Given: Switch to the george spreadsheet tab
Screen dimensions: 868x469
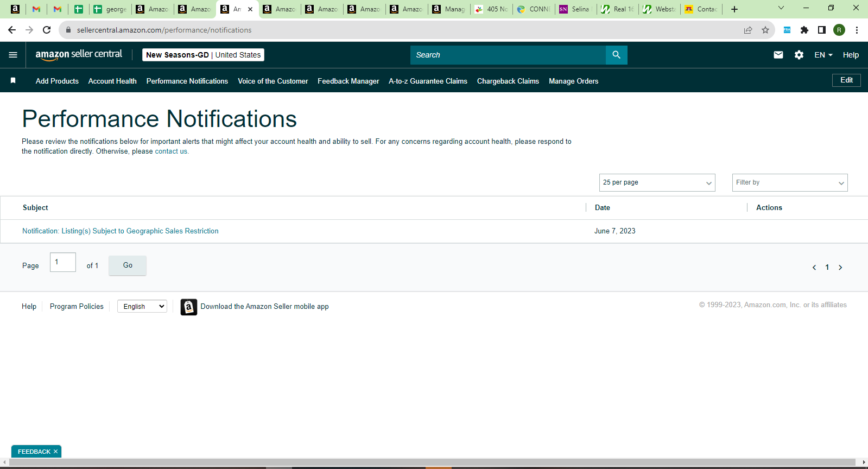Looking at the screenshot, I should point(110,9).
